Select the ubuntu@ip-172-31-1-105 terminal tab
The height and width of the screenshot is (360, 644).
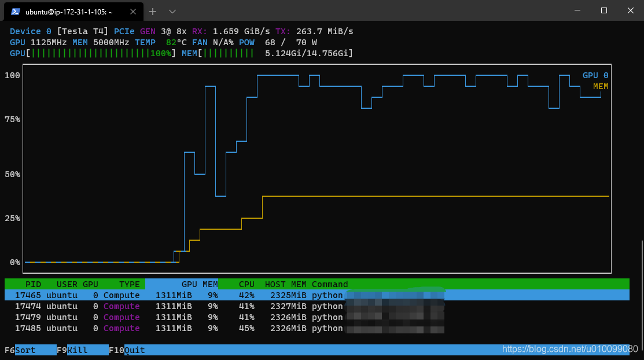(x=74, y=12)
